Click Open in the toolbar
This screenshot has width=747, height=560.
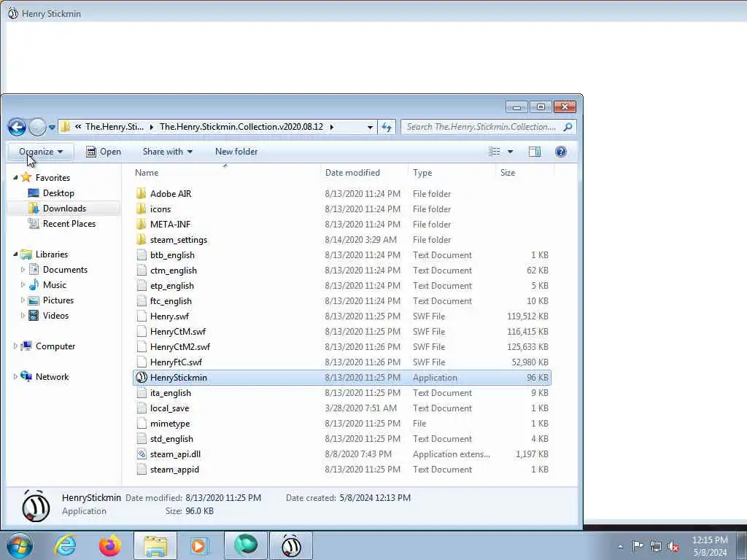pos(104,152)
